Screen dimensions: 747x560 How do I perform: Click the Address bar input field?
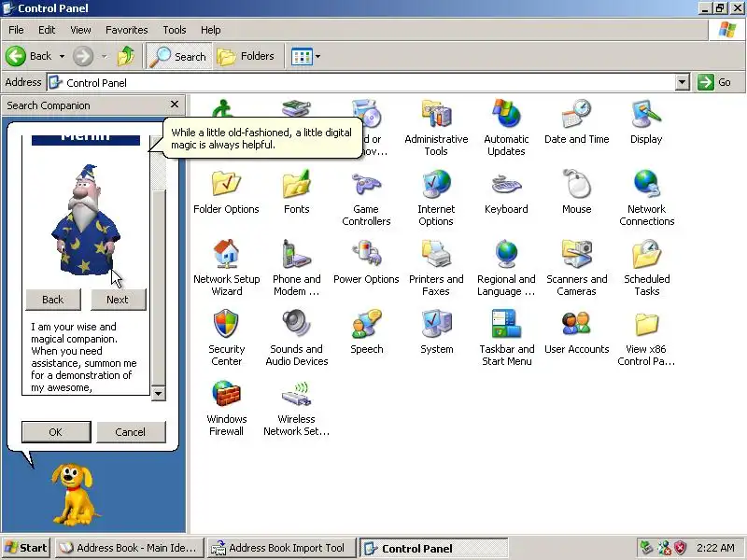click(x=361, y=82)
